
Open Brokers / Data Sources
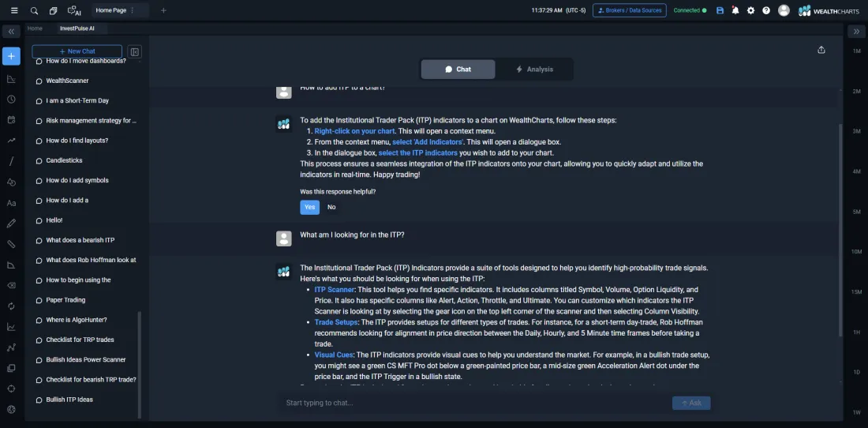(629, 10)
